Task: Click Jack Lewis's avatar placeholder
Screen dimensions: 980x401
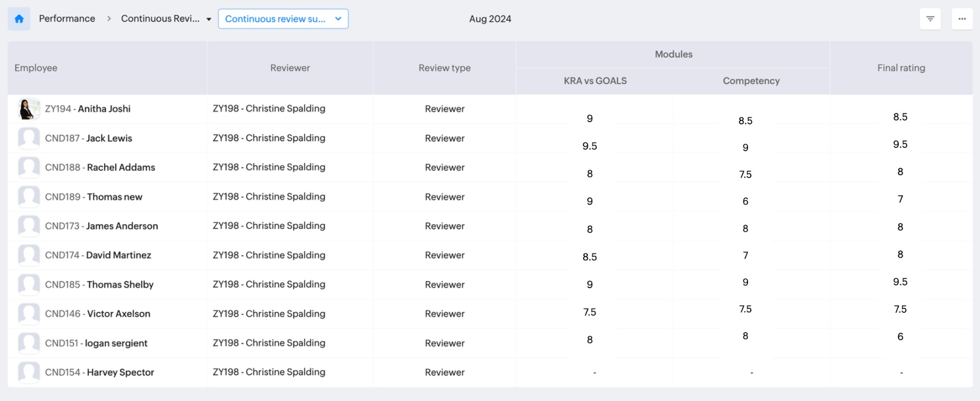Action: tap(29, 138)
